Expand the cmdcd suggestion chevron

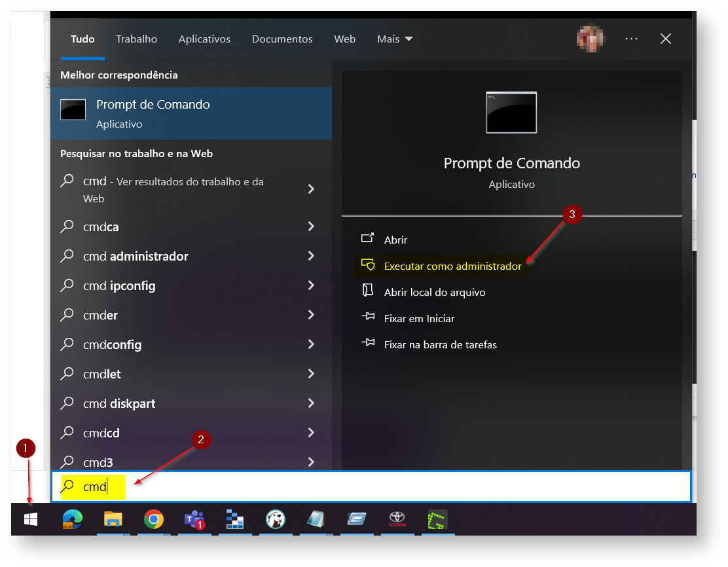311,433
